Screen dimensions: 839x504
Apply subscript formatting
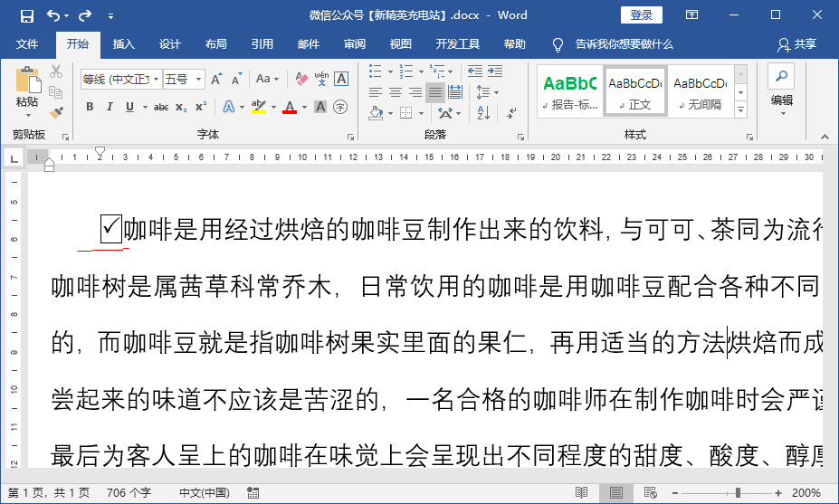pyautogui.click(x=181, y=107)
